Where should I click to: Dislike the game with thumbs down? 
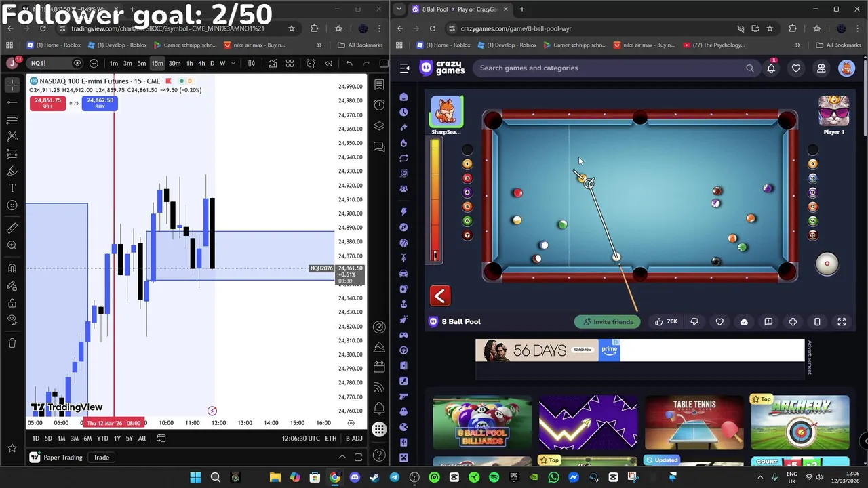[694, 322]
